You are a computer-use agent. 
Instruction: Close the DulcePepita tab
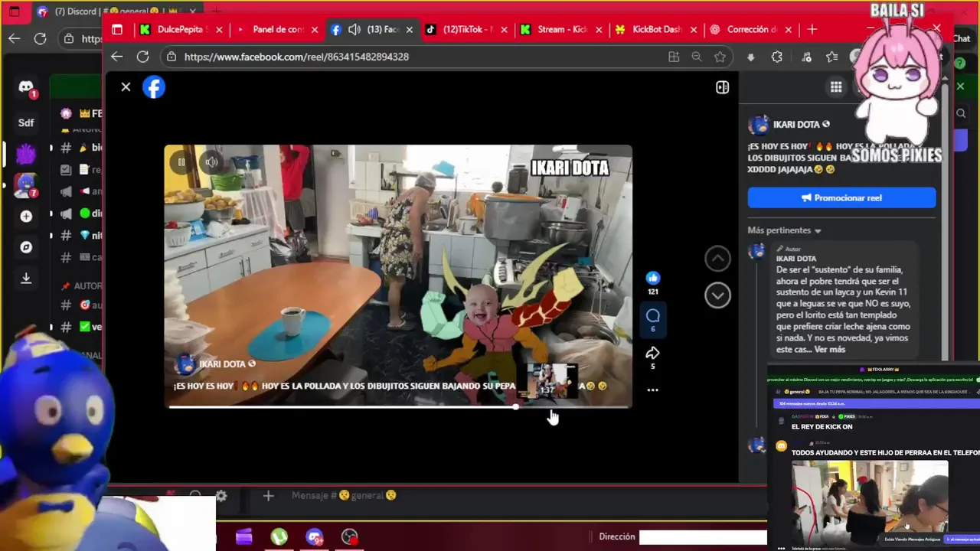pyautogui.click(x=219, y=30)
